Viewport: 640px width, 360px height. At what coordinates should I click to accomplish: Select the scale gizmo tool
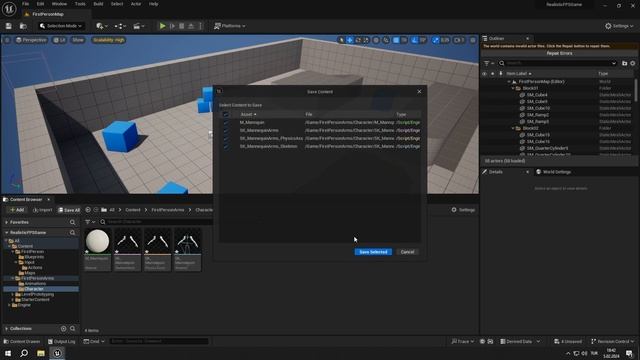click(x=366, y=40)
